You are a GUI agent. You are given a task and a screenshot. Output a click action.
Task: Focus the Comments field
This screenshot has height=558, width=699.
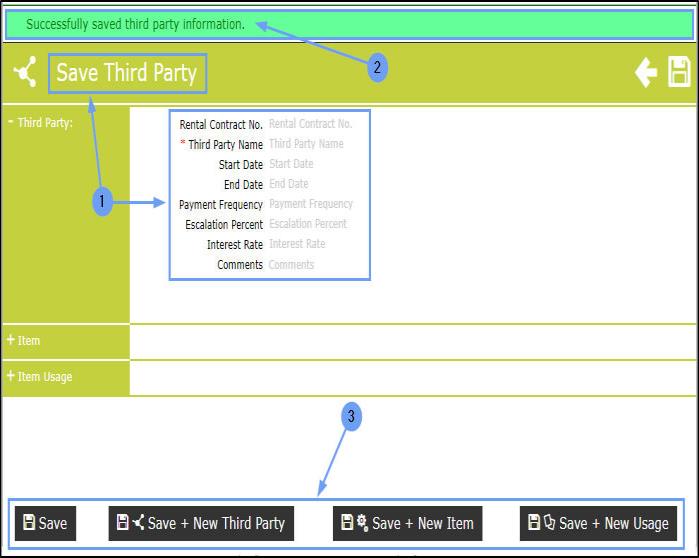pos(292,265)
